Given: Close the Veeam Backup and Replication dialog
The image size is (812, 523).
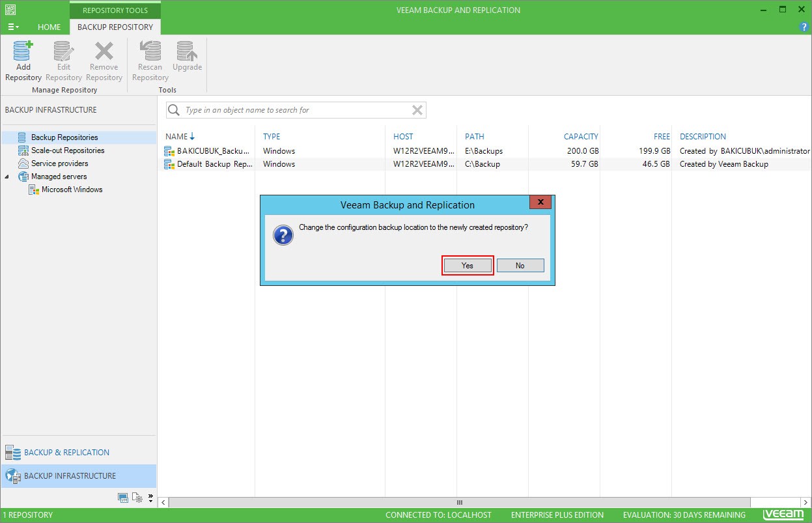Looking at the screenshot, I should click(x=540, y=202).
